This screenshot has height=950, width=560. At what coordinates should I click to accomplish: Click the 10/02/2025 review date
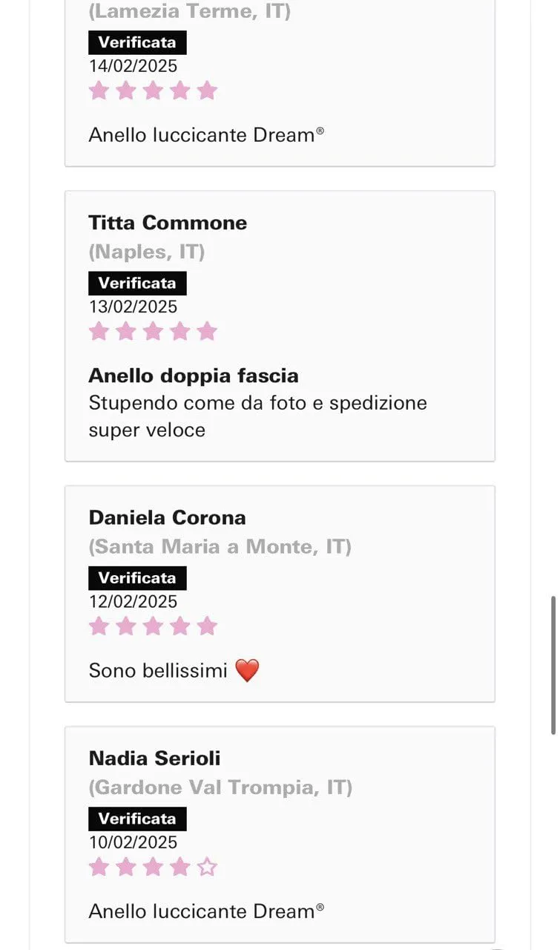pyautogui.click(x=133, y=842)
